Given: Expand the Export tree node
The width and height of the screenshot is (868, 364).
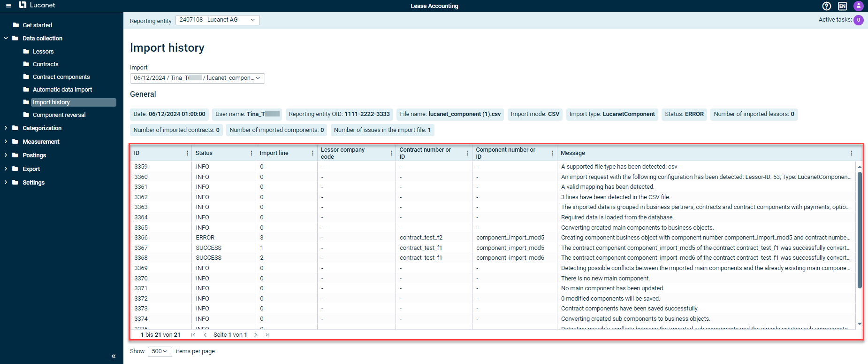Looking at the screenshot, I should pyautogui.click(x=6, y=169).
